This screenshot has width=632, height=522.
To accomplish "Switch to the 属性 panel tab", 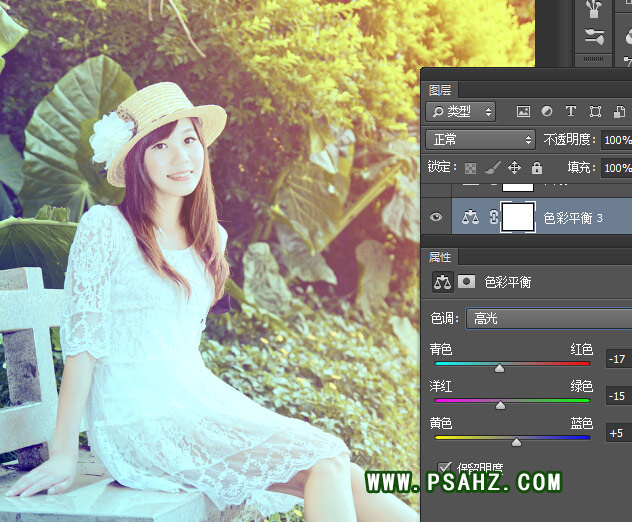I will (440, 257).
